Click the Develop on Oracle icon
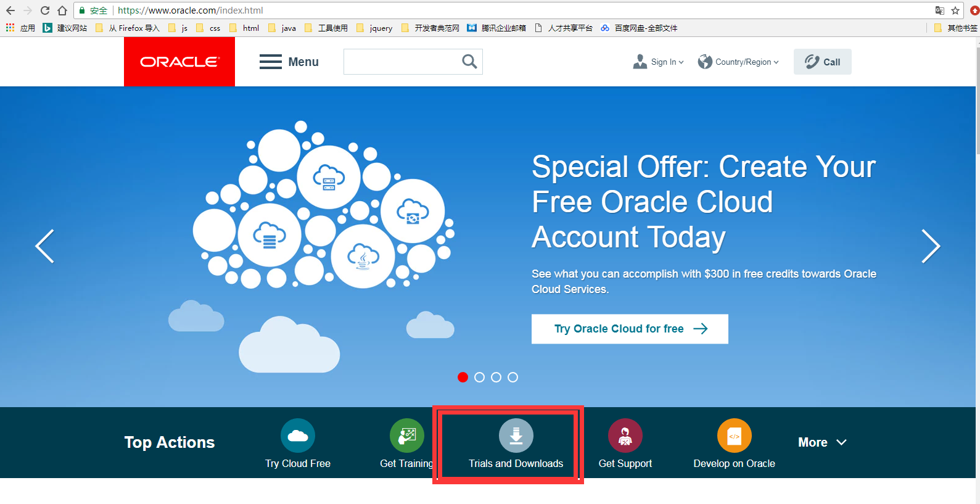Image resolution: width=980 pixels, height=504 pixels. (735, 436)
